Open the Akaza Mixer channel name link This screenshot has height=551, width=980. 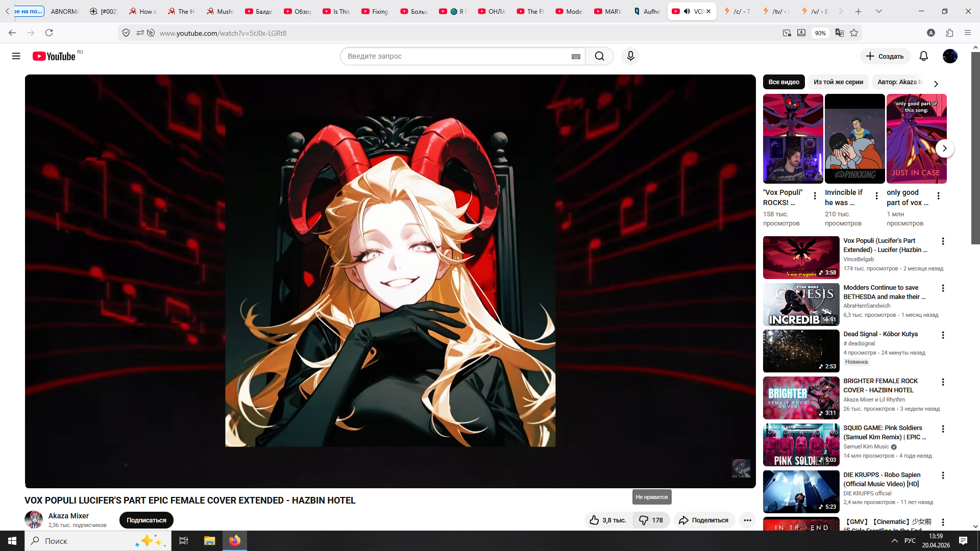[68, 516]
